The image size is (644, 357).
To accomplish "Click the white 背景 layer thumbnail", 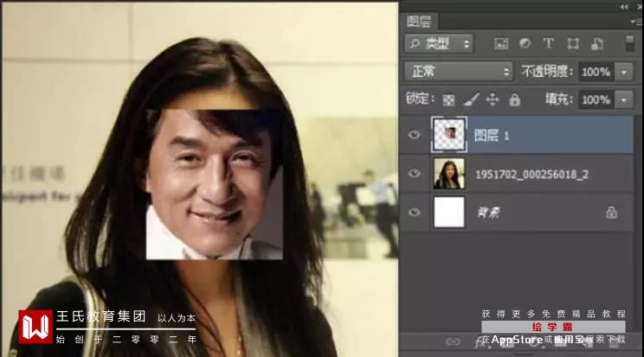I will tap(449, 212).
